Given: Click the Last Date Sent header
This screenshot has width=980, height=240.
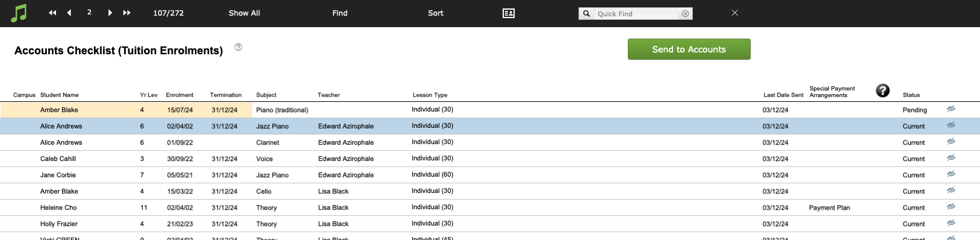Looking at the screenshot, I should tap(783, 95).
